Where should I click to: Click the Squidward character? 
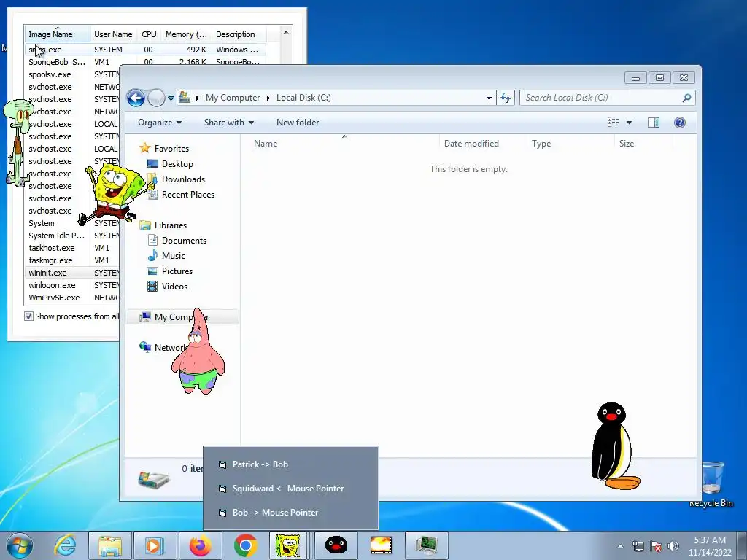click(19, 143)
